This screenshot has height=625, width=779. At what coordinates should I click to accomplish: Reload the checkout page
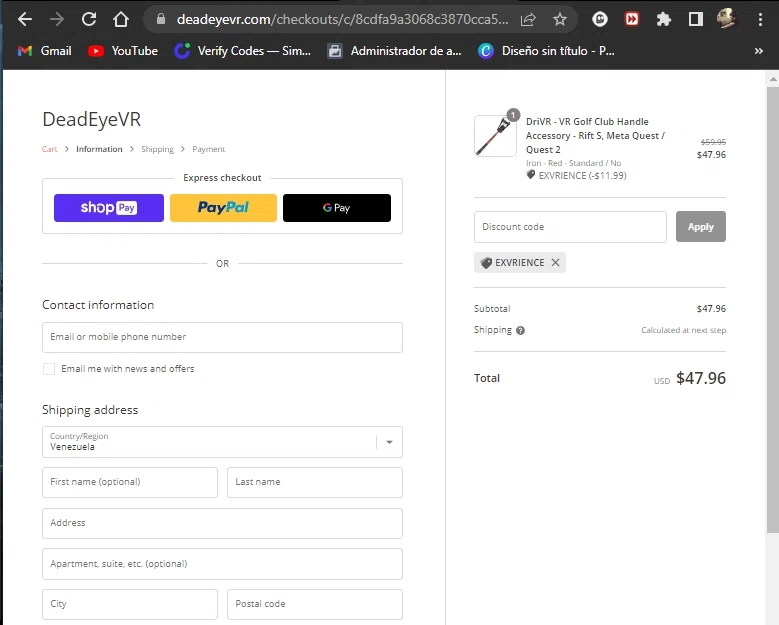tap(89, 19)
